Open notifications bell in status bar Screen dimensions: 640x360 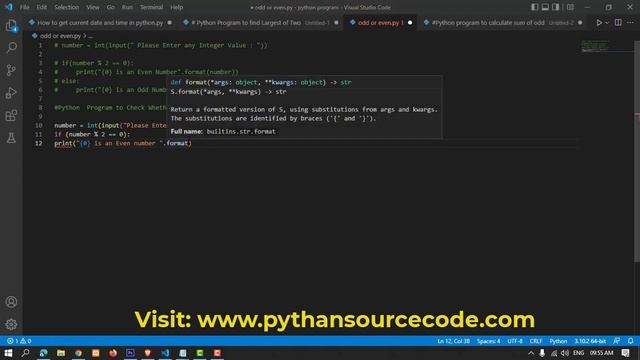[631, 341]
